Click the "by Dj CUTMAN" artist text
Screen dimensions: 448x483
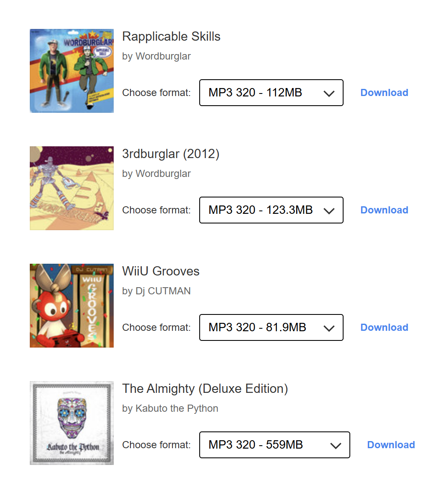coord(156,291)
